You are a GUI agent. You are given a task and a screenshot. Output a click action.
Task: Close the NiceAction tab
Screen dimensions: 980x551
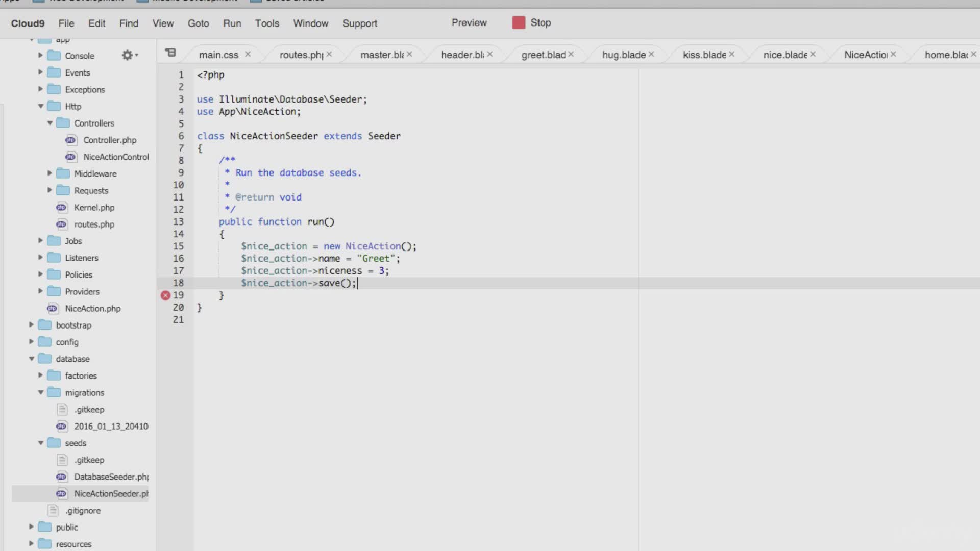click(893, 54)
